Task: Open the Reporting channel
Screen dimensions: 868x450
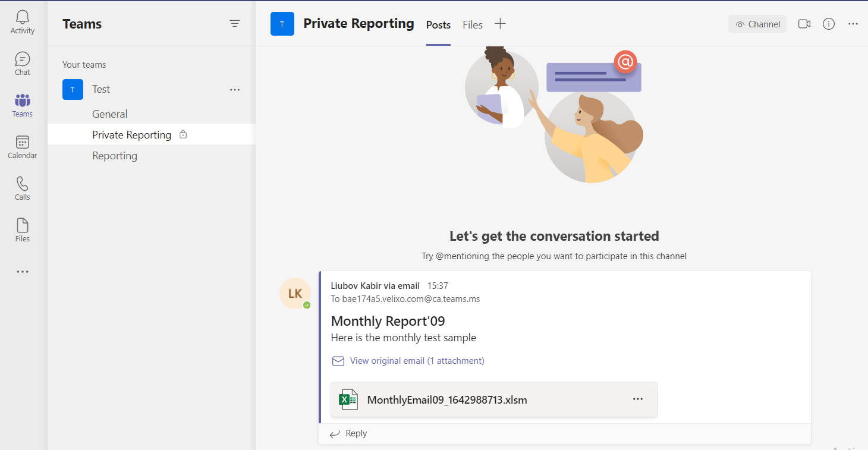Action: click(115, 156)
